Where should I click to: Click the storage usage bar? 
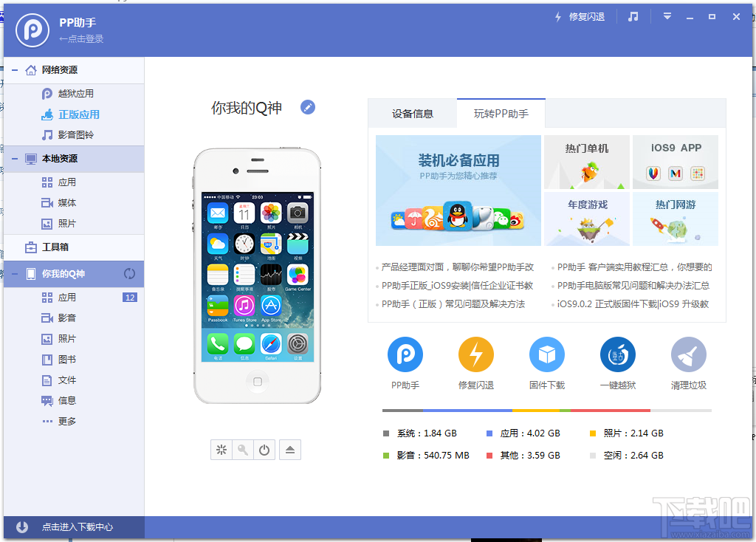click(x=547, y=411)
